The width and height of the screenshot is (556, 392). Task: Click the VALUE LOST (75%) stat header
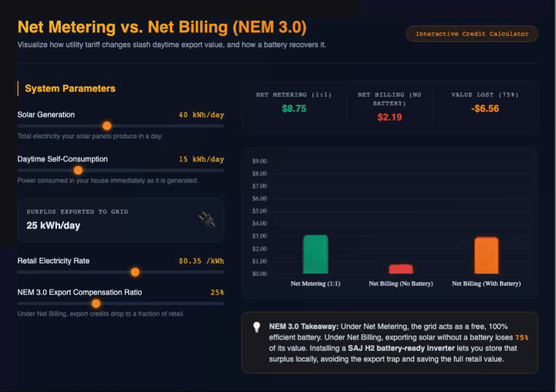pos(485,95)
